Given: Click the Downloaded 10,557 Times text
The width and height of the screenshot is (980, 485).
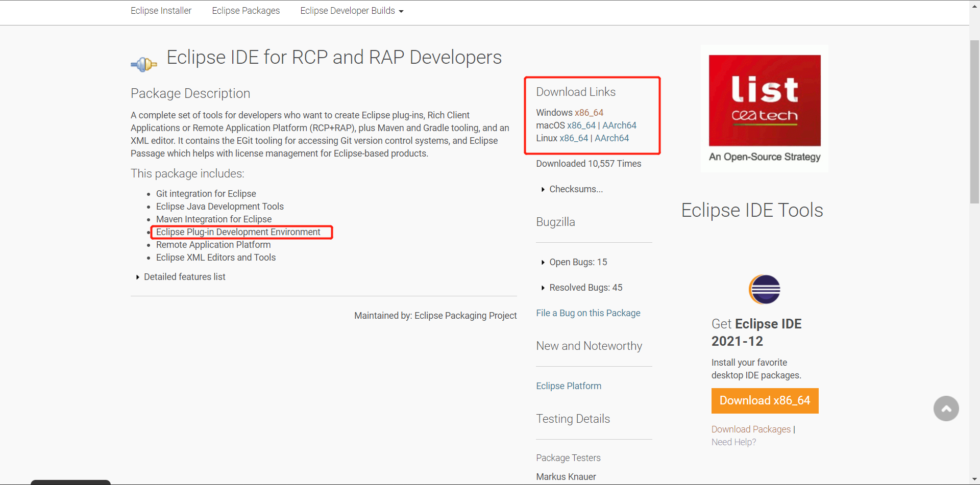Looking at the screenshot, I should tap(589, 164).
